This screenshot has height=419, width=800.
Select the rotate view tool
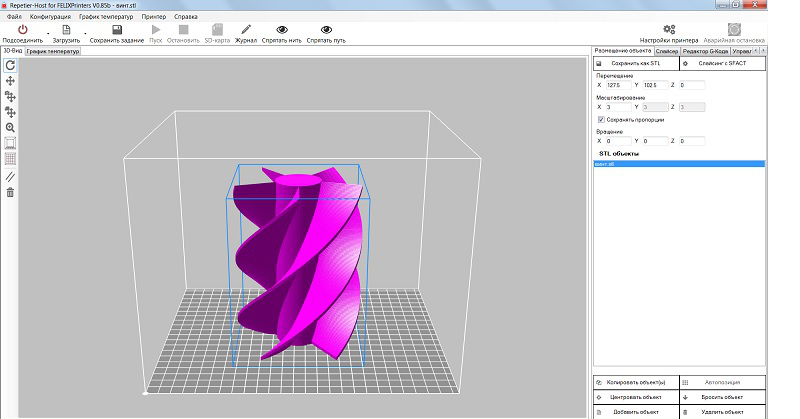(x=10, y=65)
